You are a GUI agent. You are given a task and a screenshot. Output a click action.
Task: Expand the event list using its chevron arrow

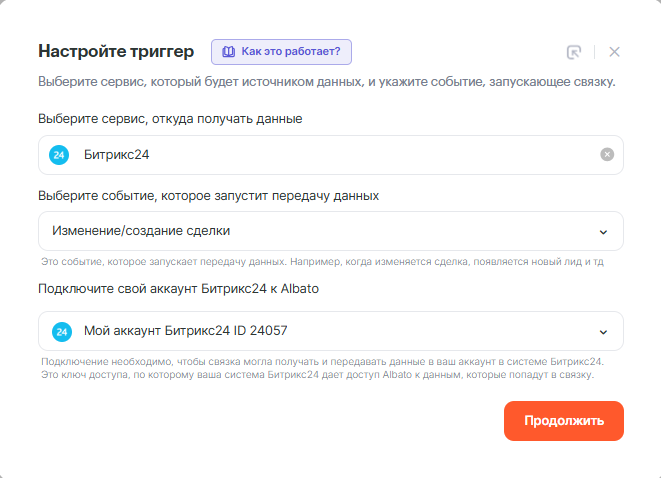coord(603,232)
